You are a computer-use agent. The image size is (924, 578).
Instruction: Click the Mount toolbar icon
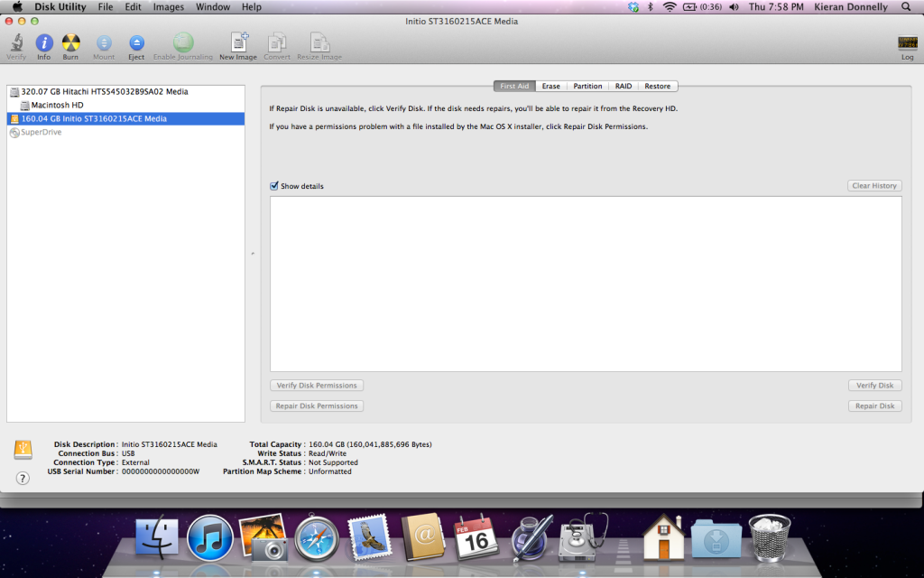(104, 42)
